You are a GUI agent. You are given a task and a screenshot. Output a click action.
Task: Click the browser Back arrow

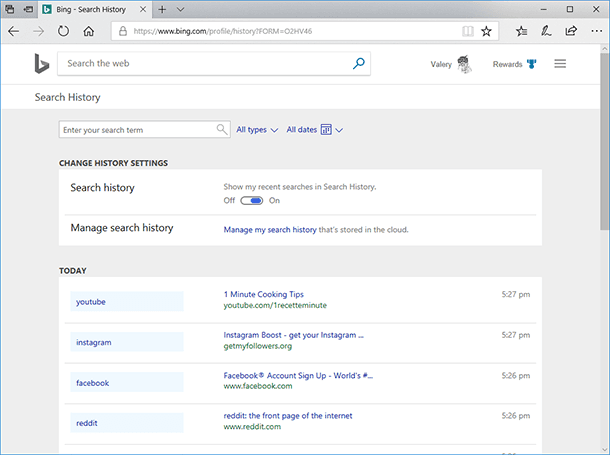click(14, 31)
